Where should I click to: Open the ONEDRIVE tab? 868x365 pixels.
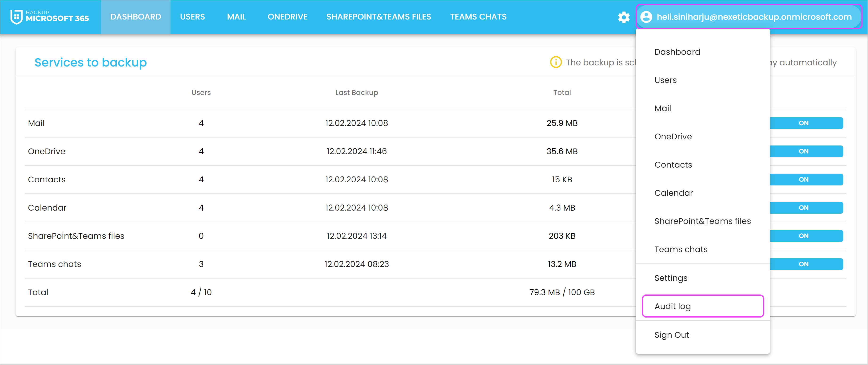tap(287, 17)
